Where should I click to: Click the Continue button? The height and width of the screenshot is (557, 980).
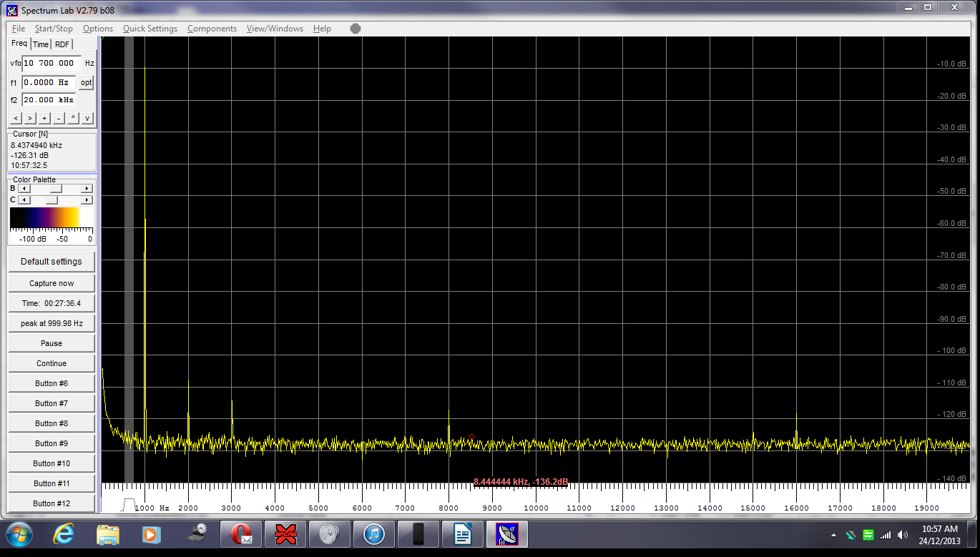tap(52, 363)
